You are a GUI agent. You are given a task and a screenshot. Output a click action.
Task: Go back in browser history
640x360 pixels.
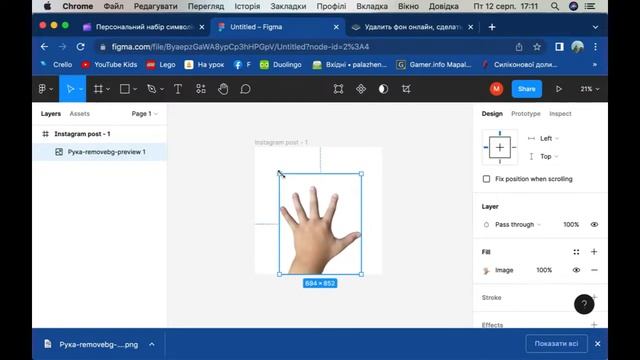tap(44, 47)
